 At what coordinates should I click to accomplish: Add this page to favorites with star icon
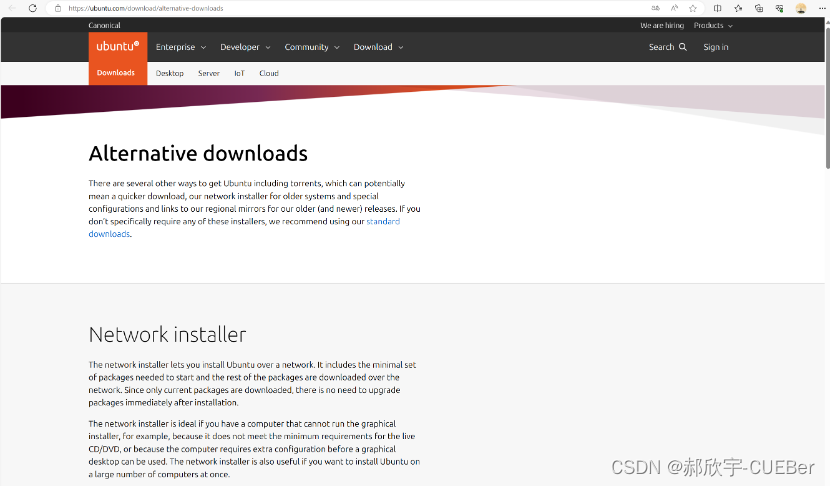click(x=693, y=8)
